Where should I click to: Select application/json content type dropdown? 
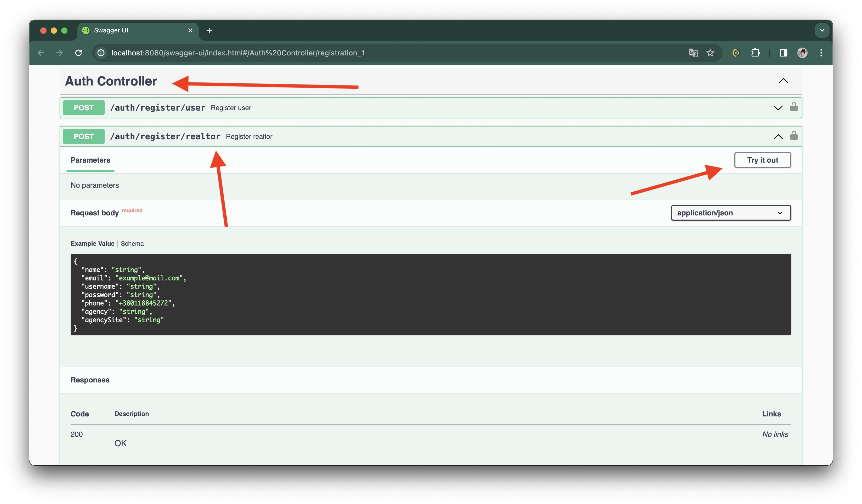click(730, 213)
